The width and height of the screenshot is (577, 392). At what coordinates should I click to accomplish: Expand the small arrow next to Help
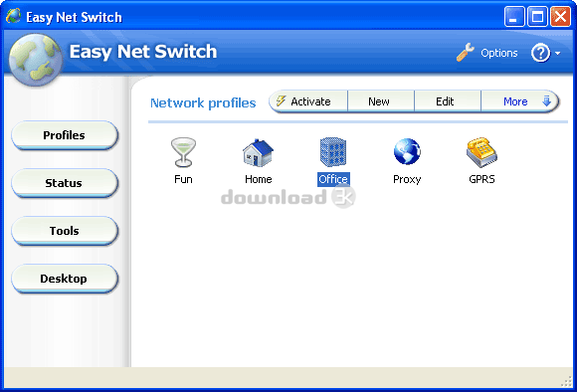click(x=558, y=54)
